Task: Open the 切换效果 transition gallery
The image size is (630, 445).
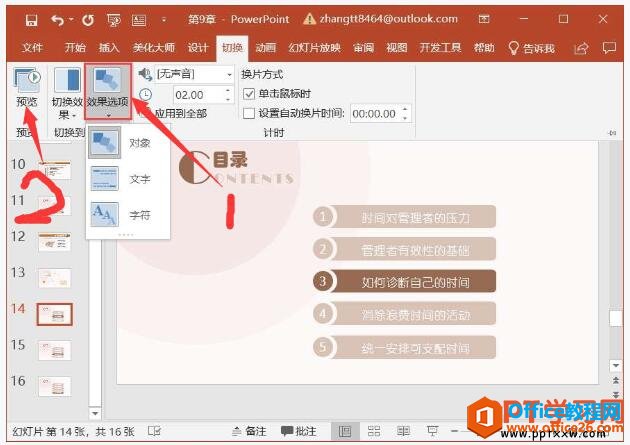Action: [67, 94]
